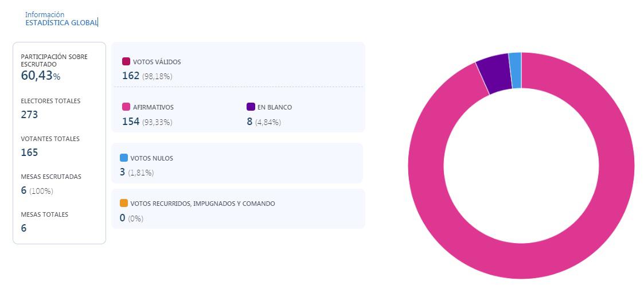Screen dimensions: 644x285
Task: Click the 60,43% participation value
Action: click(40, 76)
